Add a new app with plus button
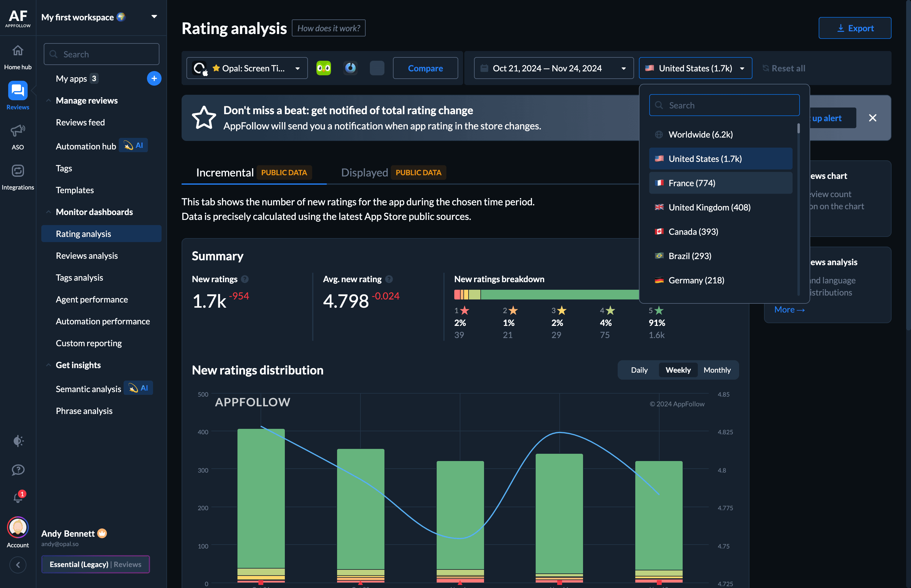Viewport: 911px width, 588px height. 154,79
